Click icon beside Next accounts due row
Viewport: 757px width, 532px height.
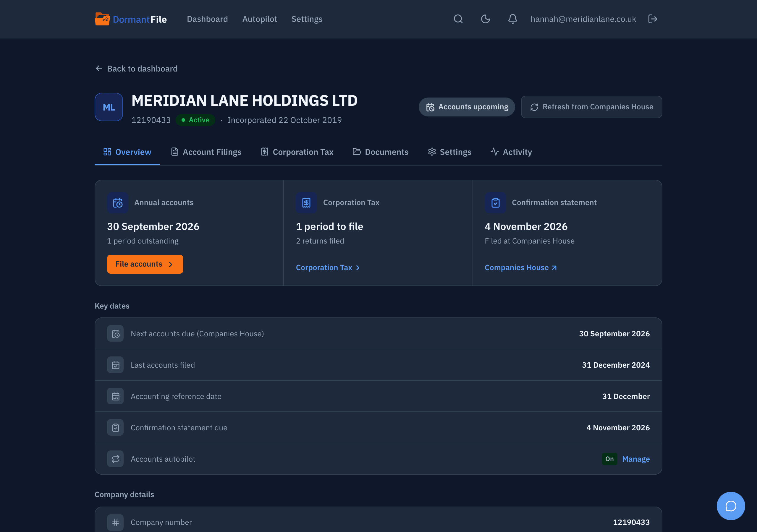[115, 334]
